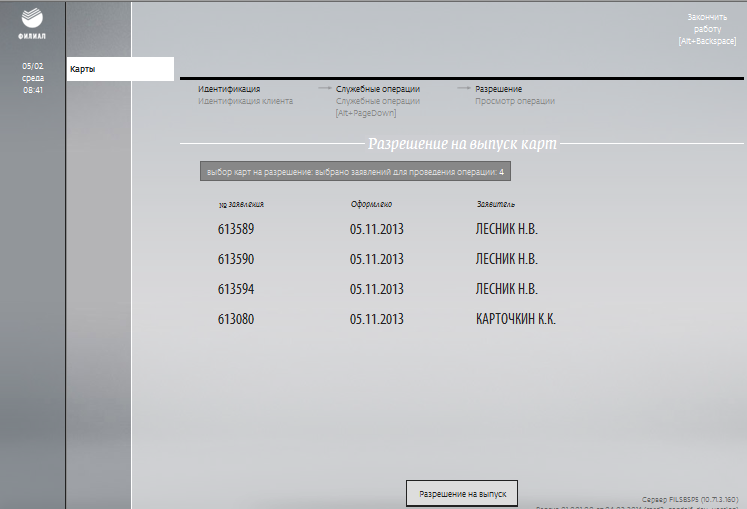
Task: Click the Sberbank Филиал logo icon
Action: tap(32, 23)
